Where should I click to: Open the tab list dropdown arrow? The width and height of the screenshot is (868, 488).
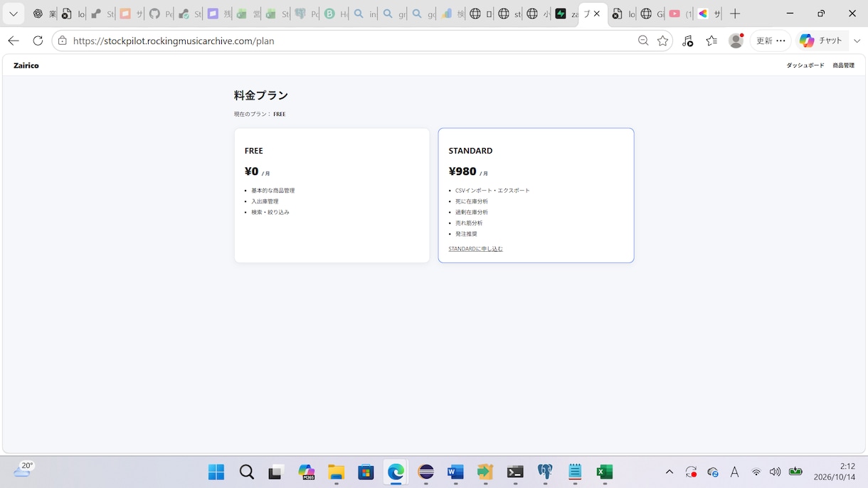click(13, 14)
